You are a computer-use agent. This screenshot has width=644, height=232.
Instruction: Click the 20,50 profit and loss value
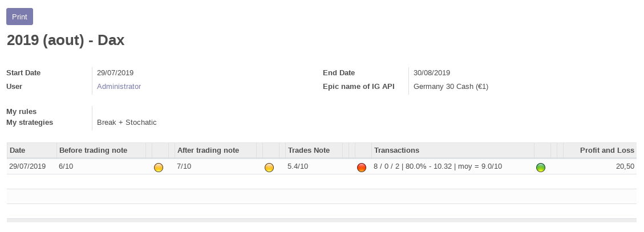click(x=625, y=166)
